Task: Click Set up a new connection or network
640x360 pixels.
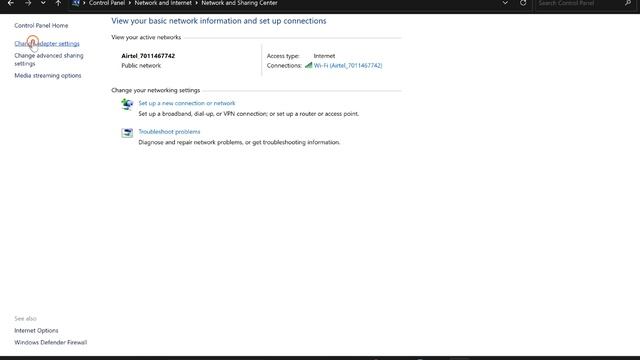Action: [187, 103]
